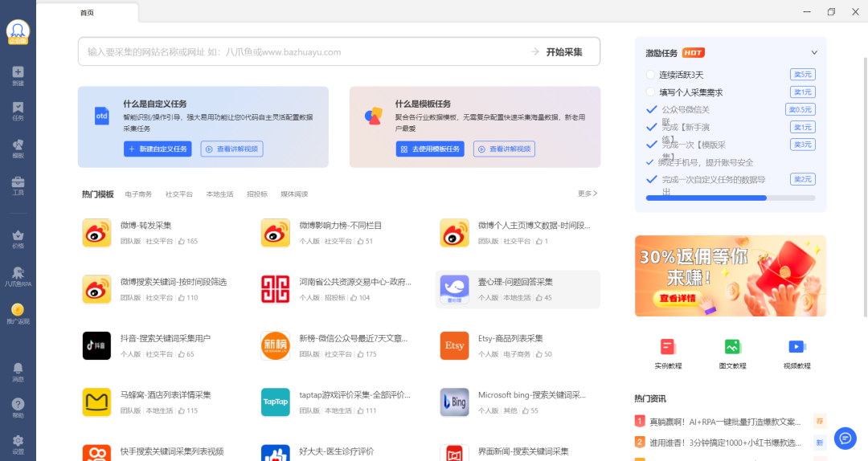Image resolution: width=868 pixels, height=461 pixels.
Task: Click the colorful template task shapes icon
Action: click(x=374, y=116)
